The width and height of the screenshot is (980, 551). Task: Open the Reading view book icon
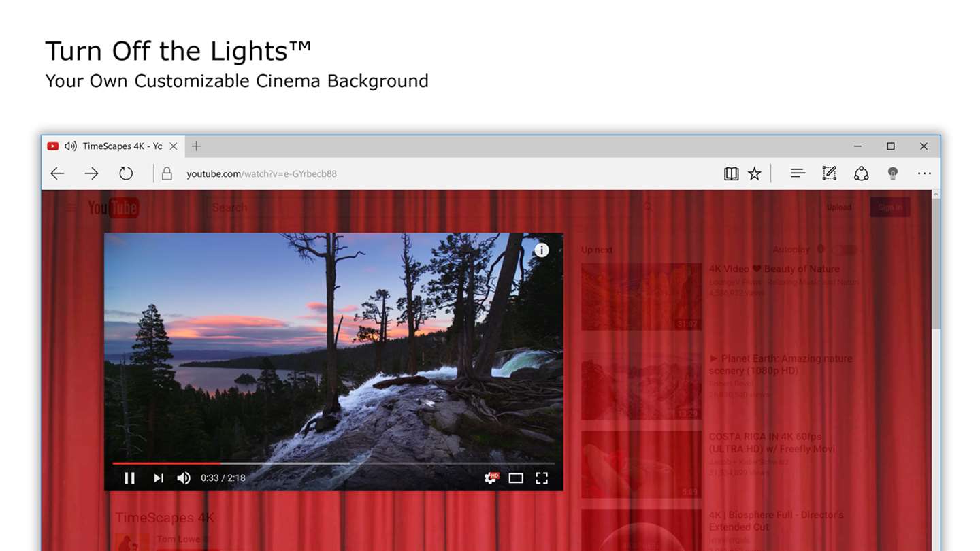[x=732, y=173]
